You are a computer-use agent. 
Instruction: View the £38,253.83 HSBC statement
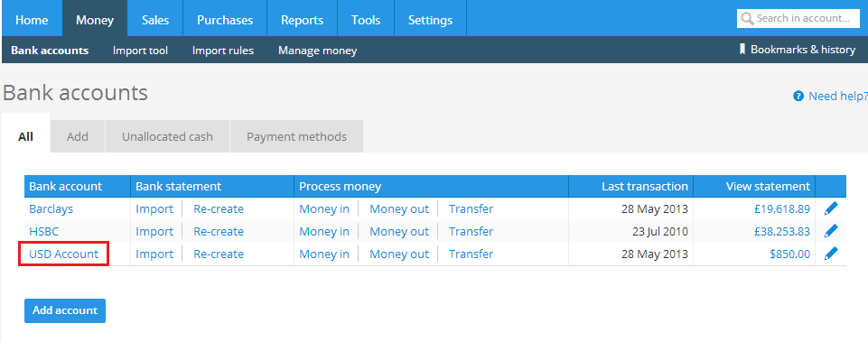click(781, 231)
